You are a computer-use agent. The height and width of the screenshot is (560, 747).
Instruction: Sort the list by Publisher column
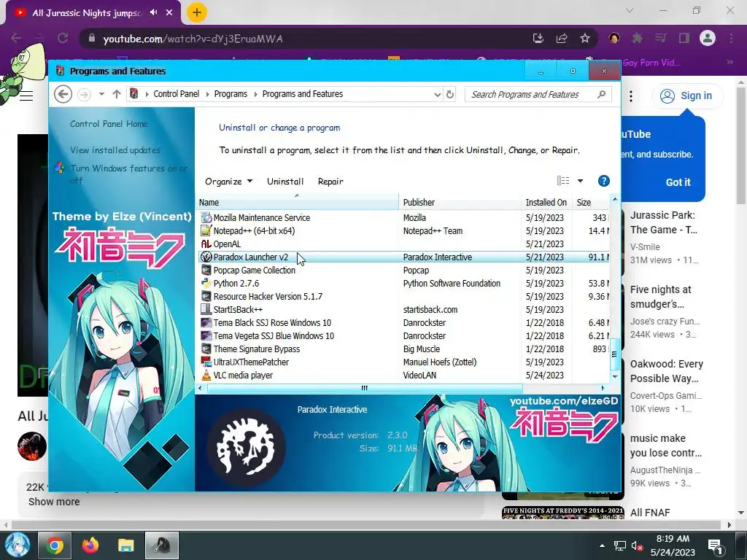[x=460, y=202]
